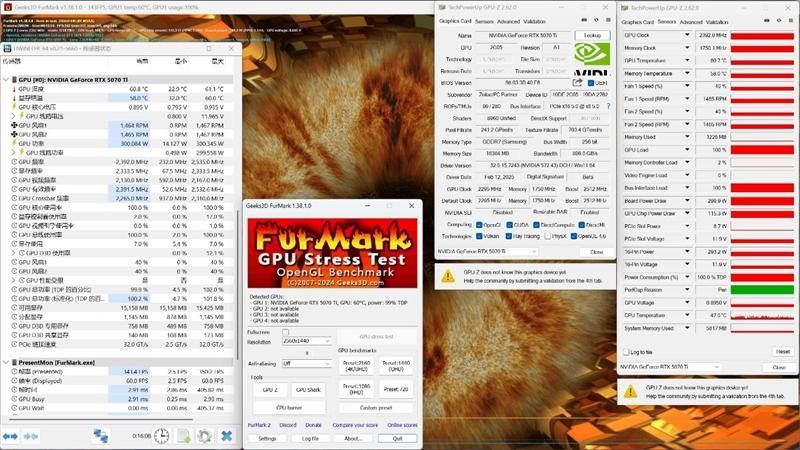Viewport: 800px width, 450px height.
Task: Open FurMark Resolution 2560x1440 dropdown
Action: [x=307, y=341]
